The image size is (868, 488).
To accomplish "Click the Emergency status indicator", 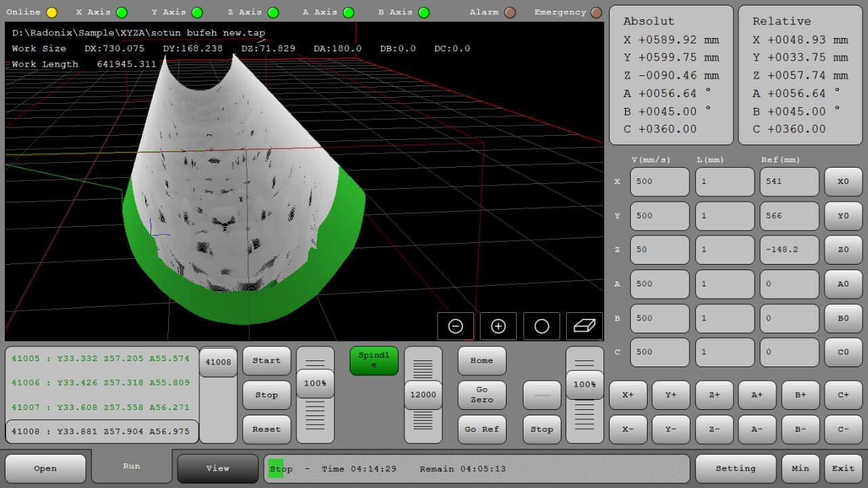I will (597, 12).
